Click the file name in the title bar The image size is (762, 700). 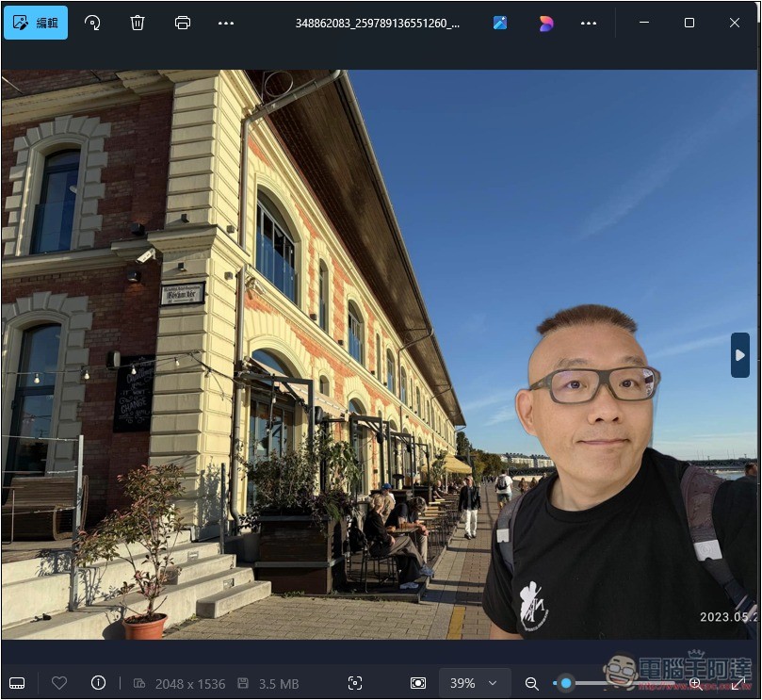[x=377, y=23]
